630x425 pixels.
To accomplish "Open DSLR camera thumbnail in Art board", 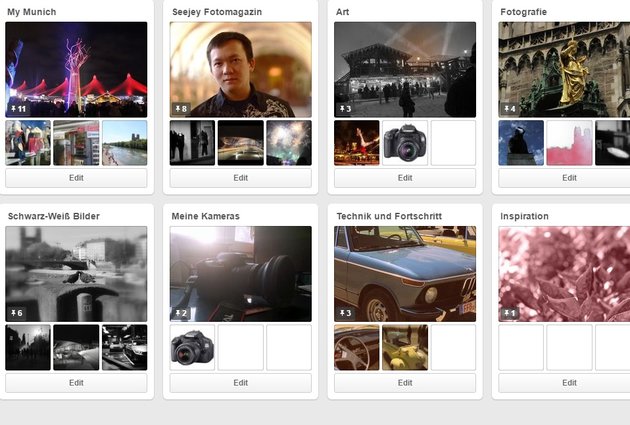I will point(405,143).
